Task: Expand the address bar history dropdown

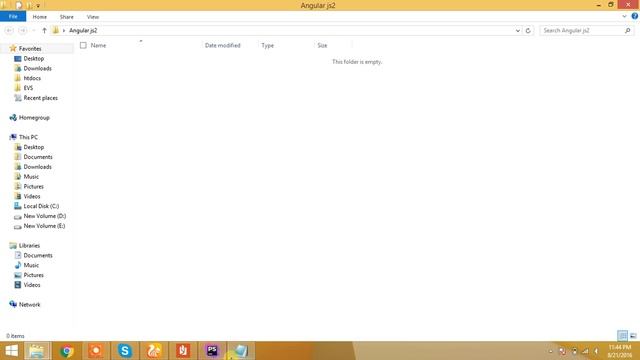Action: (518, 31)
